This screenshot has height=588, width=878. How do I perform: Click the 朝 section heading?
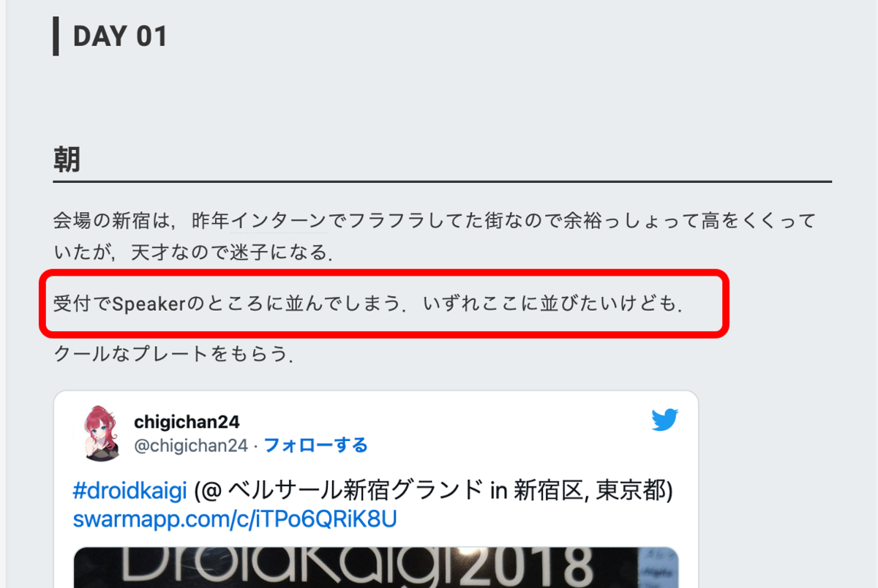tap(67, 159)
